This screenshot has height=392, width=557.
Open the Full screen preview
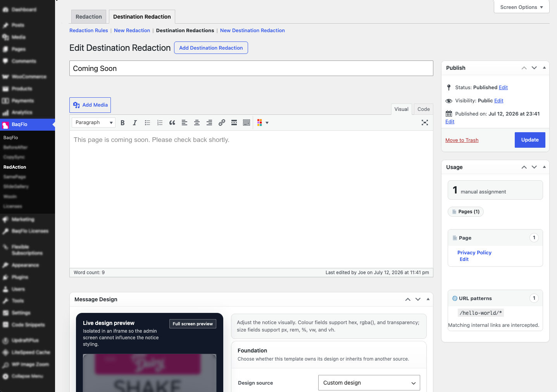click(x=193, y=324)
